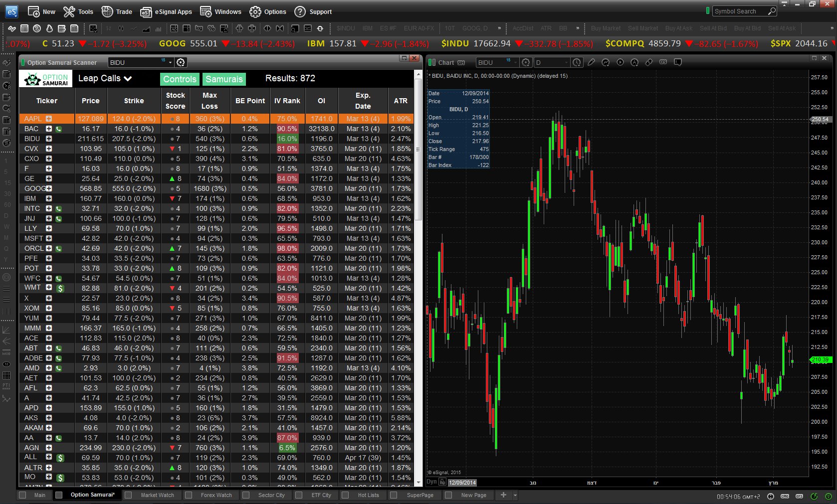Image resolution: width=837 pixels, height=504 pixels.
Task: Switch to the Sector City page tab
Action: pyautogui.click(x=271, y=495)
